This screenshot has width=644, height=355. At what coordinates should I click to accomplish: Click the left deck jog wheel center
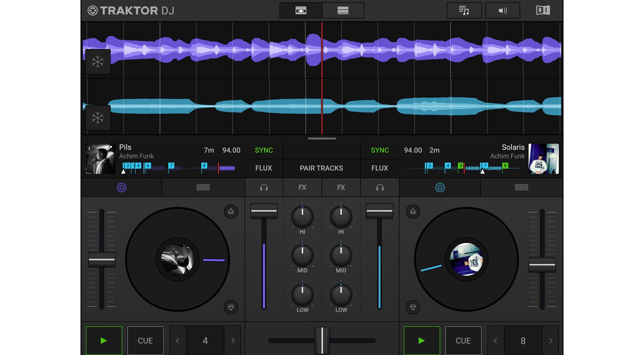[x=177, y=259]
